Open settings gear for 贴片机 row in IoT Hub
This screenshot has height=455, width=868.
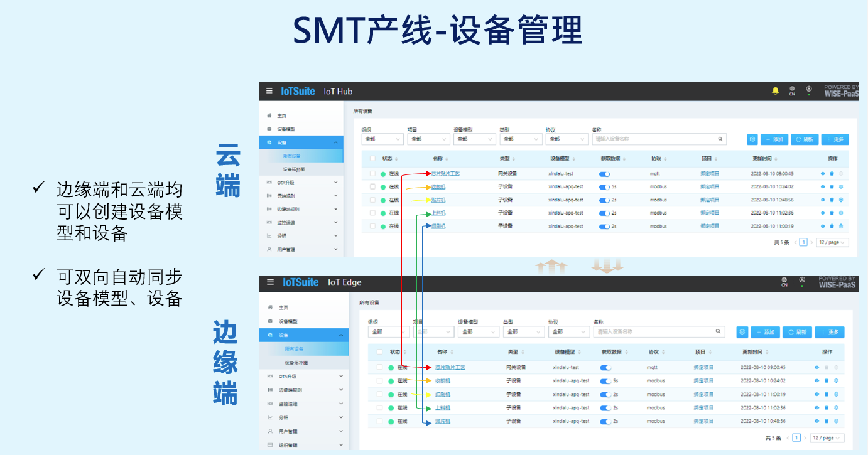coord(841,200)
